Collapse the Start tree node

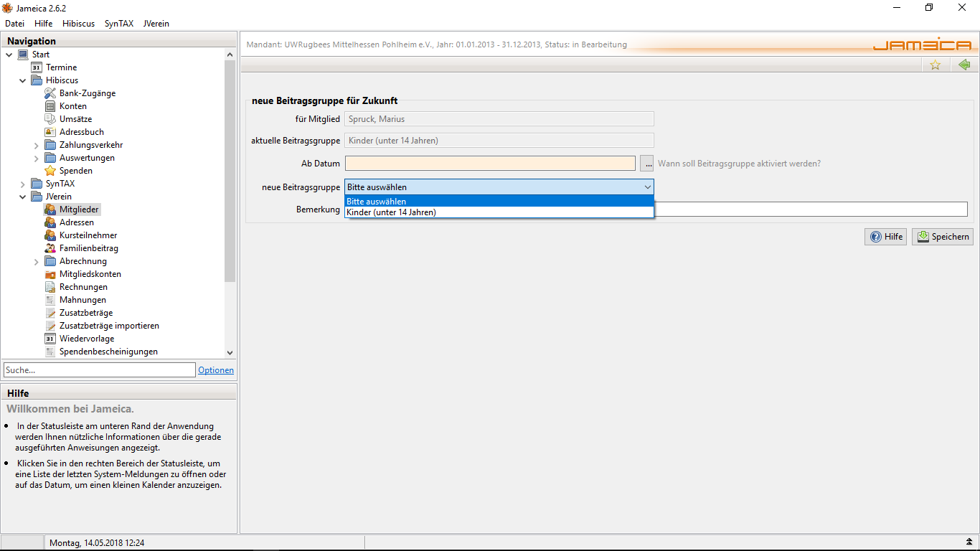[x=9, y=55]
